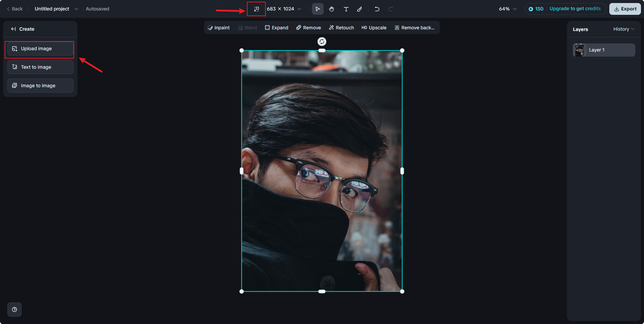Screen dimensions: 644x324
Task: Select the pointer Select tool
Action: (x=317, y=9)
